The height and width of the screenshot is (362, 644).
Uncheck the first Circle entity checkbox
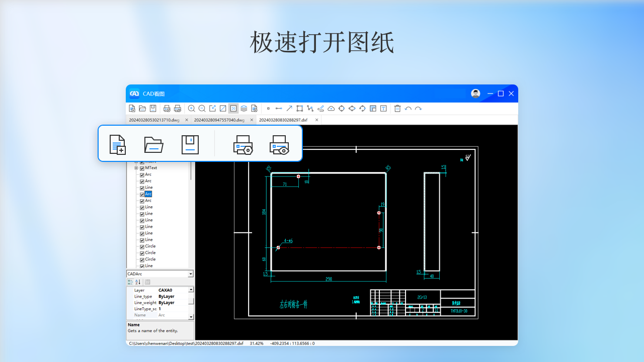pyautogui.click(x=141, y=246)
